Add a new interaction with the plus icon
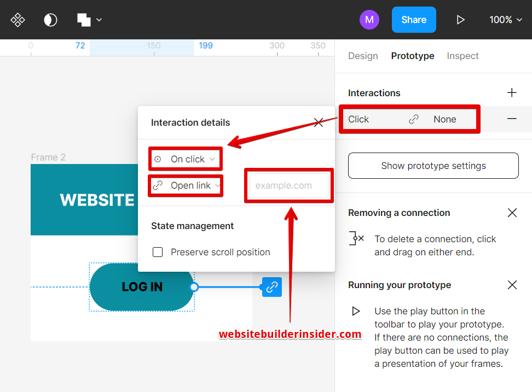The image size is (532, 392). (512, 92)
